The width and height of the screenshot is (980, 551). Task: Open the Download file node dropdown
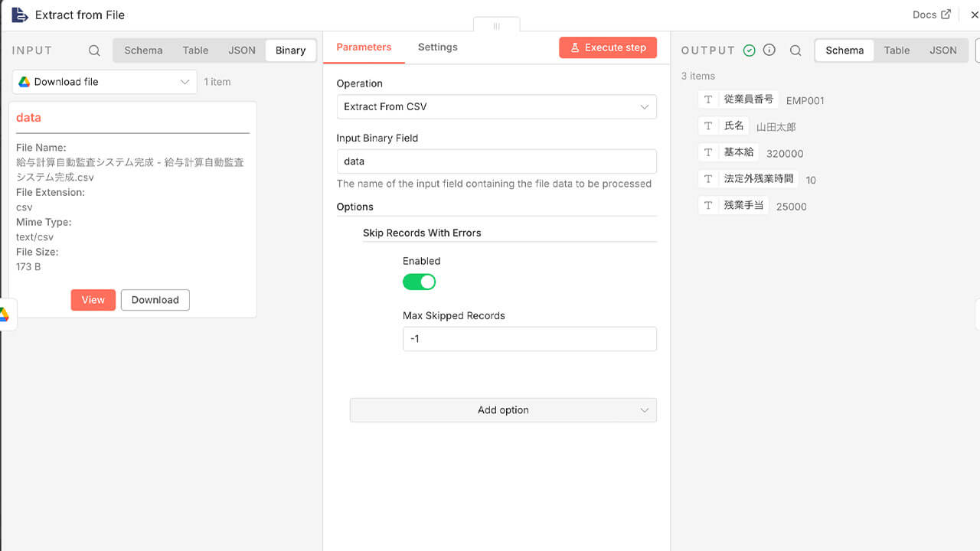[x=105, y=82]
